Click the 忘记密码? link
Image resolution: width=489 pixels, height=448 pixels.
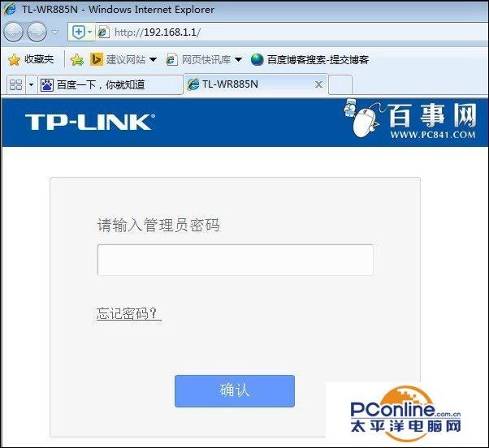(128, 313)
